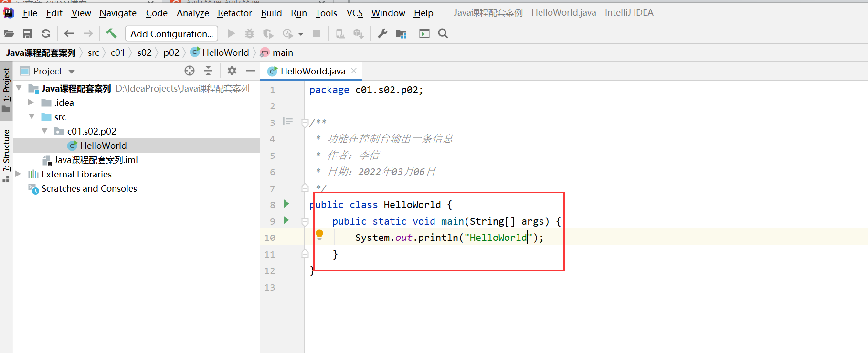Click the Run play icon in toolbar
This screenshot has width=868, height=353.
click(x=232, y=33)
